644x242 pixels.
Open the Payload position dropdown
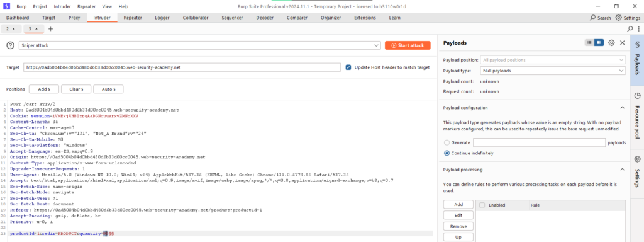553,60
